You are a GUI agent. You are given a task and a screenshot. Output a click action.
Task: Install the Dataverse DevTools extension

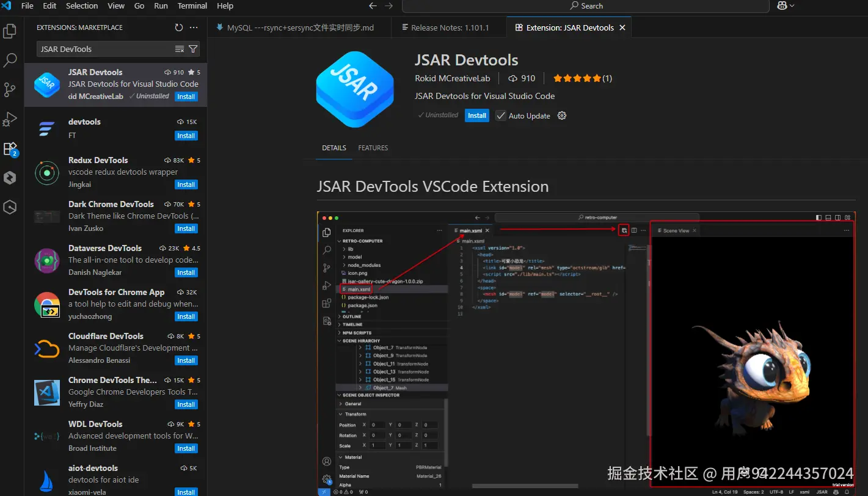point(186,272)
